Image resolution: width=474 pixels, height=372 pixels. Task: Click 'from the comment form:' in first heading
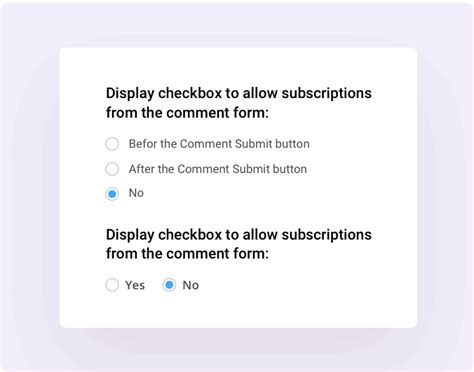(187, 113)
